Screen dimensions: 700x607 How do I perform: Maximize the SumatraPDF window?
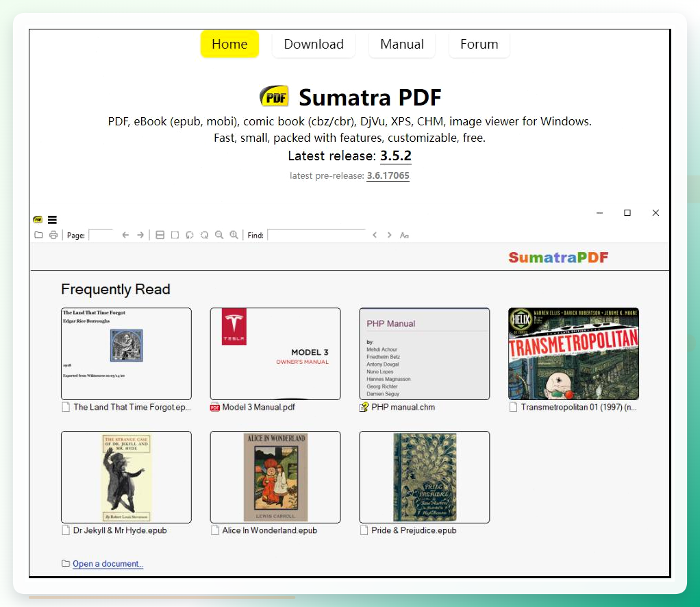click(x=627, y=213)
